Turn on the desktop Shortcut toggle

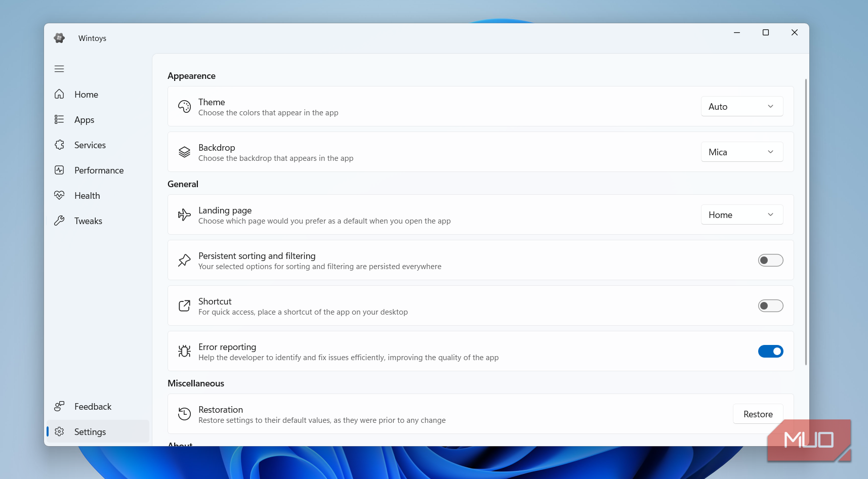[x=770, y=306]
